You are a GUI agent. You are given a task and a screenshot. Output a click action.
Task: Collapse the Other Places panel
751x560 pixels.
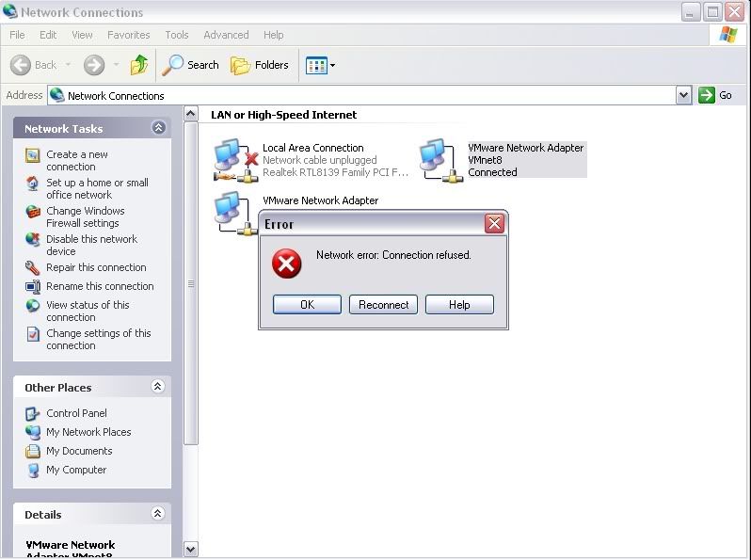pos(158,387)
